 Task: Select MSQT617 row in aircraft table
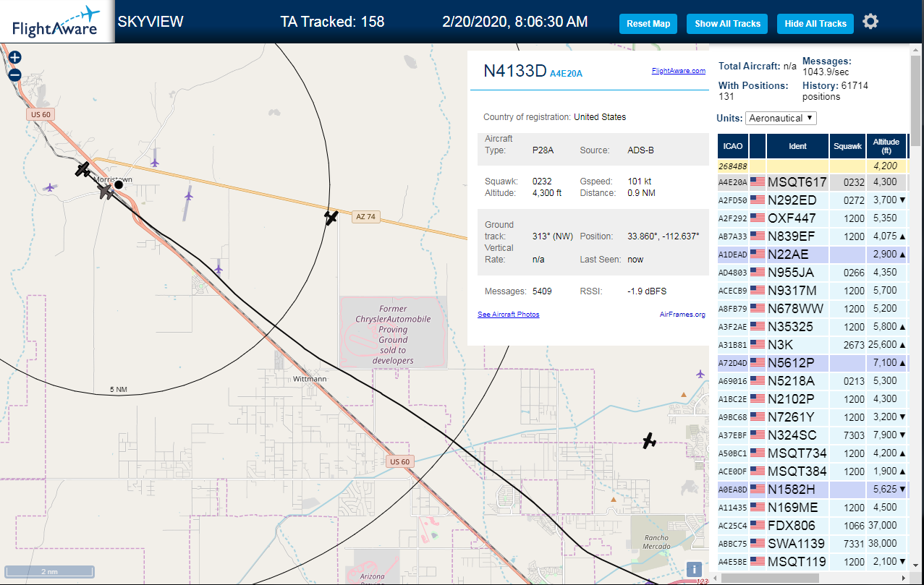813,182
